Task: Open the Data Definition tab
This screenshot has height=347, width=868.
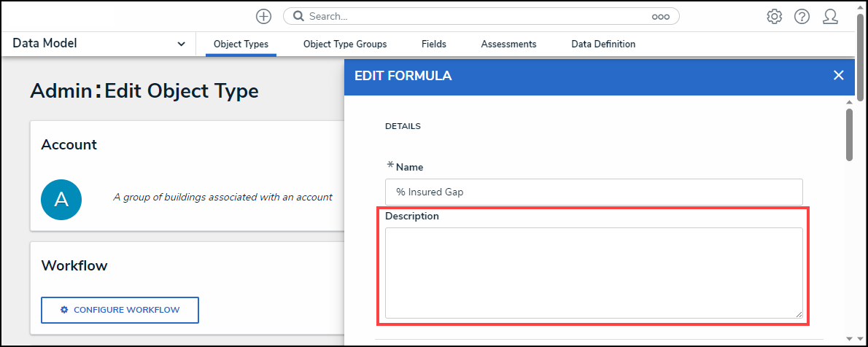Action: 603,44
